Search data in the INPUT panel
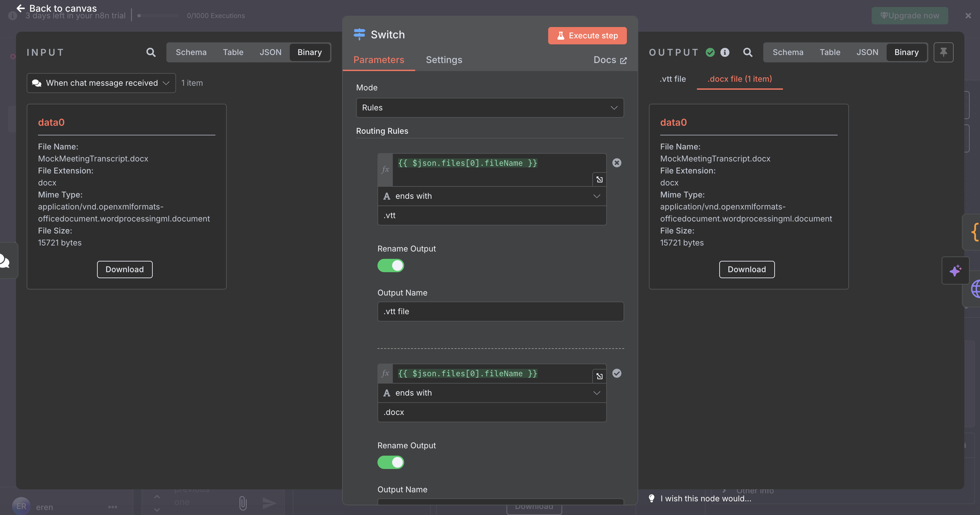The width and height of the screenshot is (980, 515). (151, 52)
